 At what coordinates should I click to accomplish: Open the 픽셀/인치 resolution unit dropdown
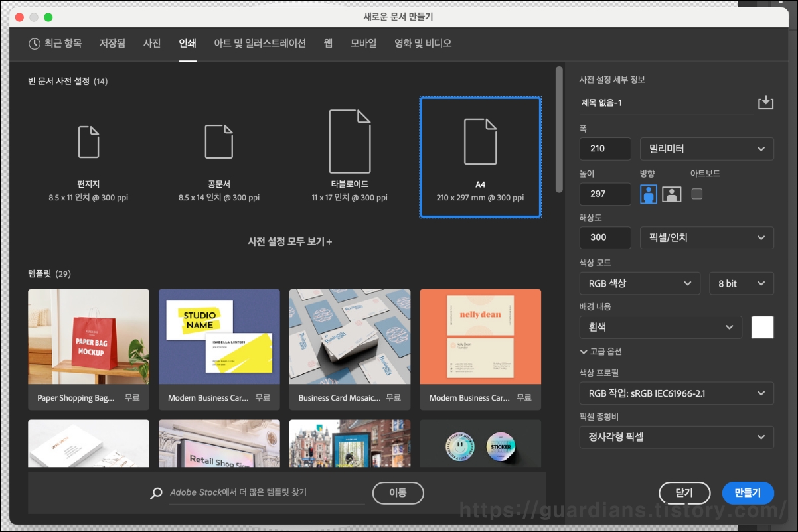(706, 237)
